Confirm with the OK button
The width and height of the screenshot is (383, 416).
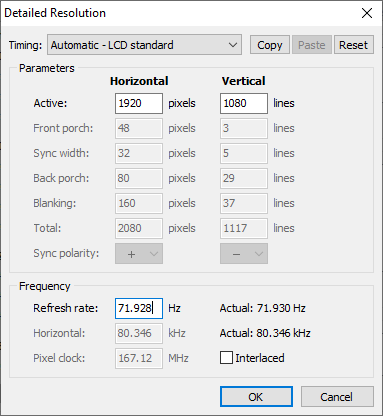(x=256, y=397)
